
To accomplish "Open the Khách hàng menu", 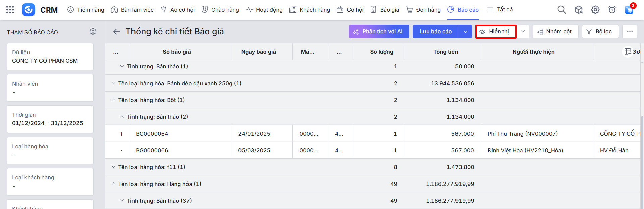I will point(310,10).
